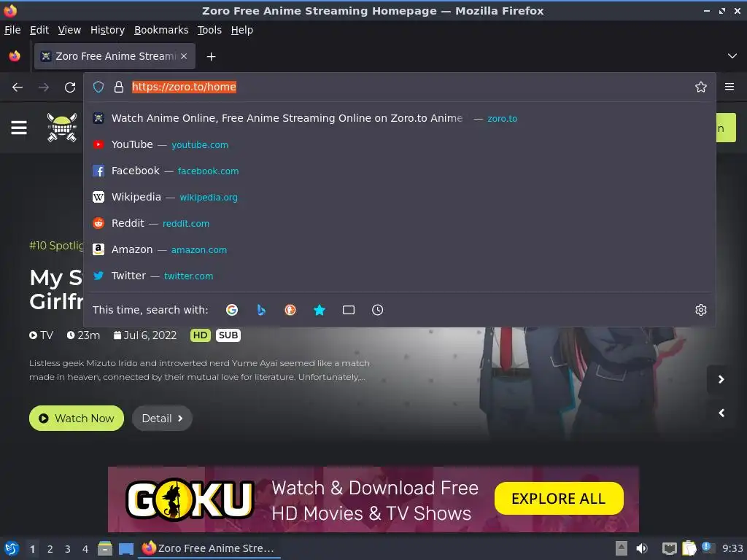Image resolution: width=747 pixels, height=560 pixels.
Task: Open the Edit menu
Action: tap(39, 30)
